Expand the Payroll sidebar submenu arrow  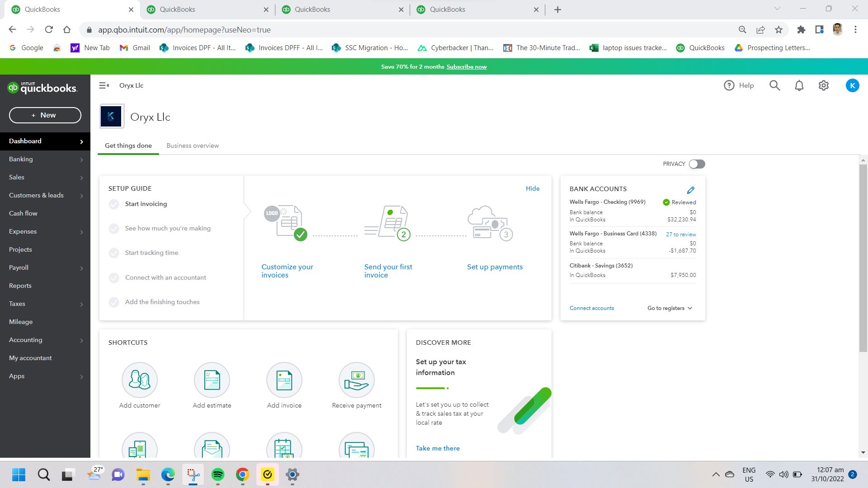pos(81,268)
